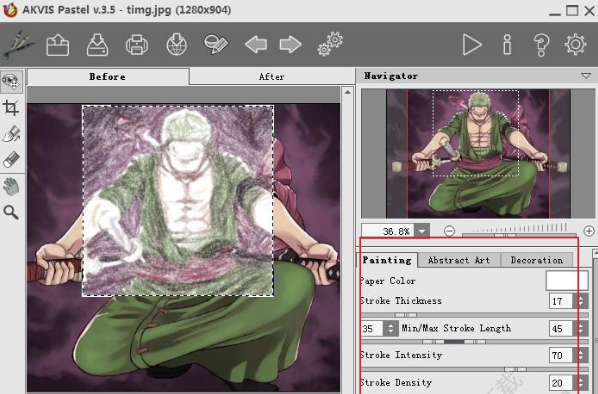Click the Navigator preview thumbnail
This screenshot has width=598, height=394.
click(x=478, y=153)
